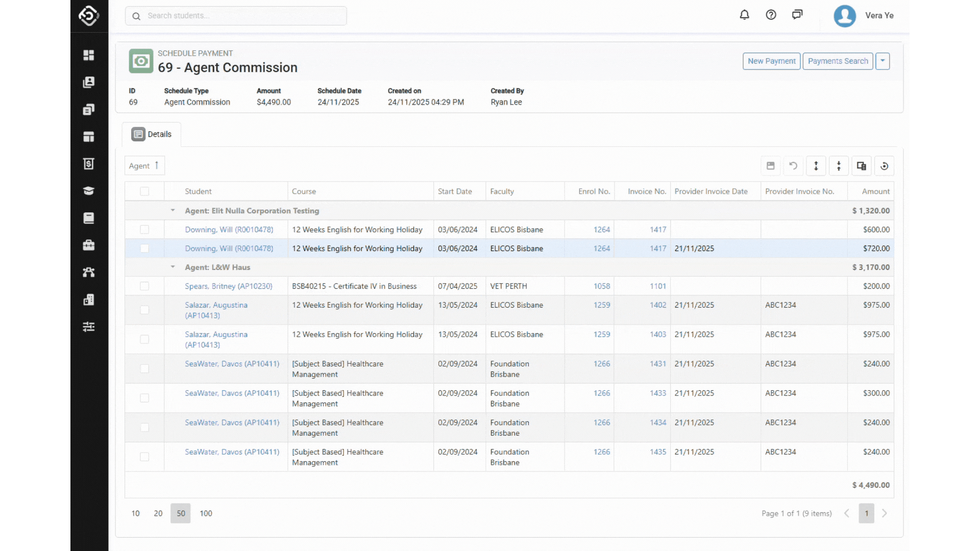Click the New Payment button
Image resolution: width=980 pixels, height=551 pixels.
(x=771, y=61)
